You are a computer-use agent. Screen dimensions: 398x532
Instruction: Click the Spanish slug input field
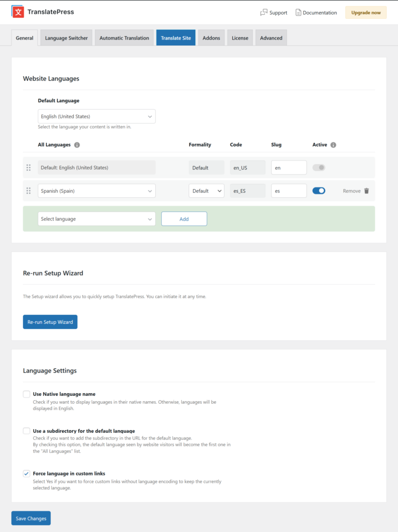point(289,191)
